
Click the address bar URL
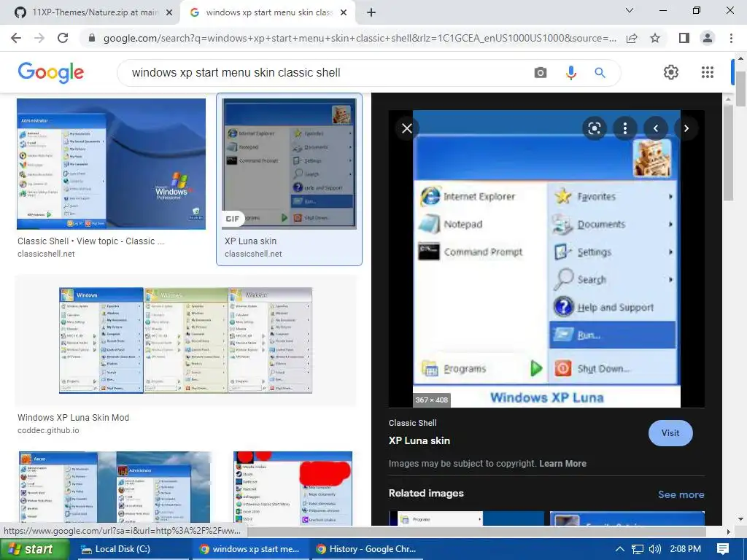[360, 38]
